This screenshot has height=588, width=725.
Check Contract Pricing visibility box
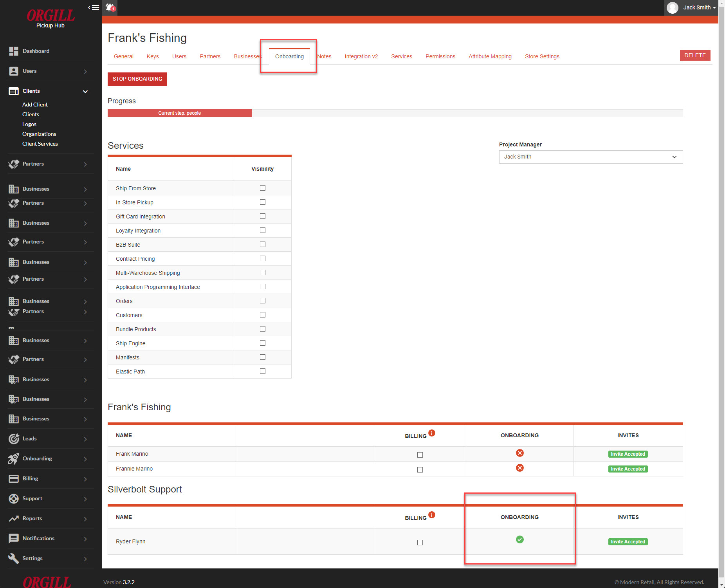263,258
